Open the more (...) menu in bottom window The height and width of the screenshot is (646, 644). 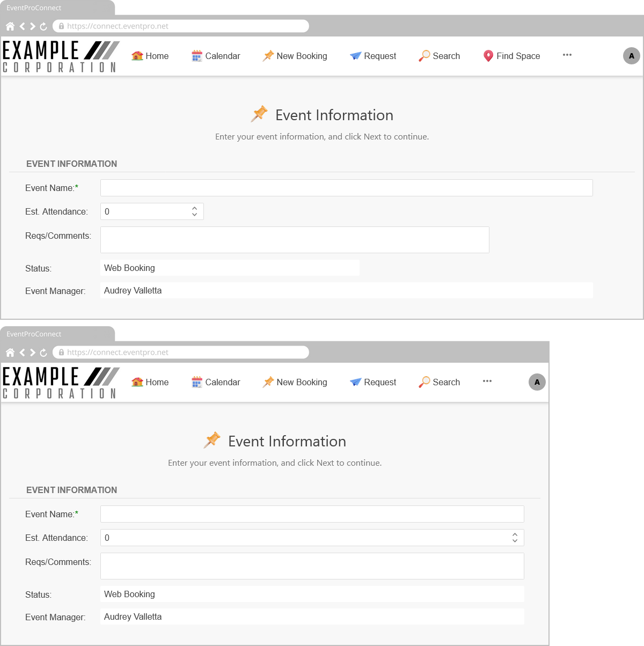pyautogui.click(x=487, y=381)
